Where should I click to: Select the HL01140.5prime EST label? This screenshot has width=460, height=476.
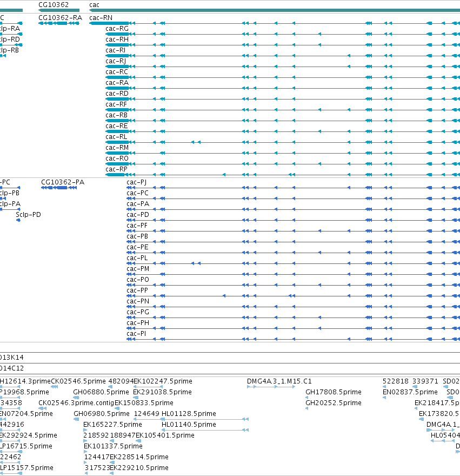(189, 425)
